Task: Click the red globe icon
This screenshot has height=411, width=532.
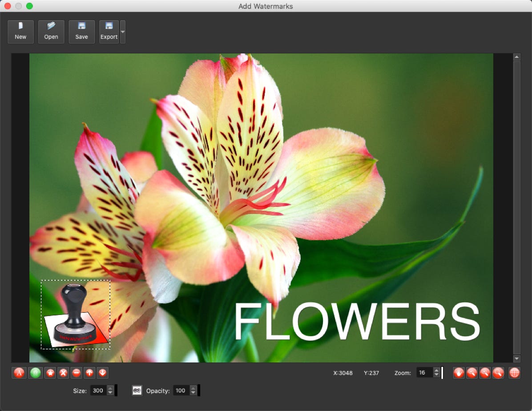Action: click(x=514, y=373)
